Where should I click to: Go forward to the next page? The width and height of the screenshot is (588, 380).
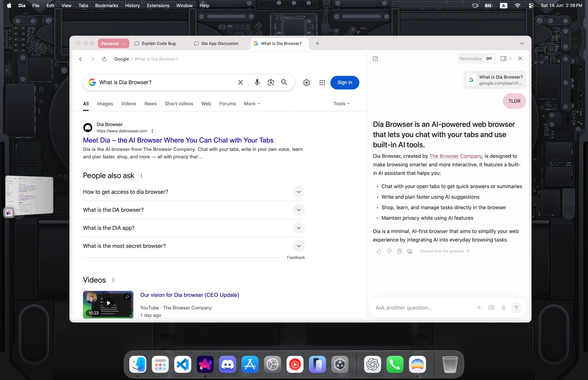[x=93, y=59]
